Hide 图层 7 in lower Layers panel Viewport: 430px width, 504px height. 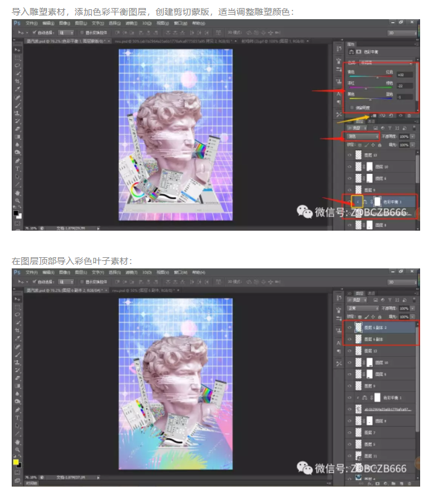tap(350, 433)
